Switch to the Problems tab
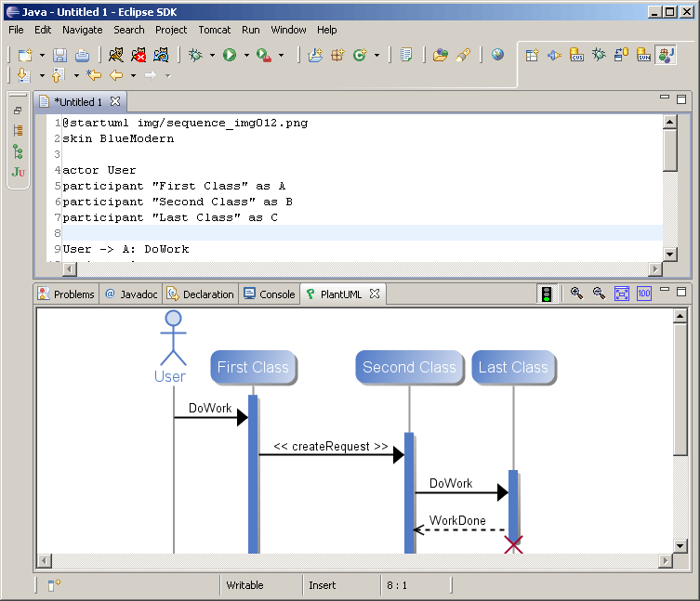This screenshot has height=601, width=700. click(x=67, y=294)
